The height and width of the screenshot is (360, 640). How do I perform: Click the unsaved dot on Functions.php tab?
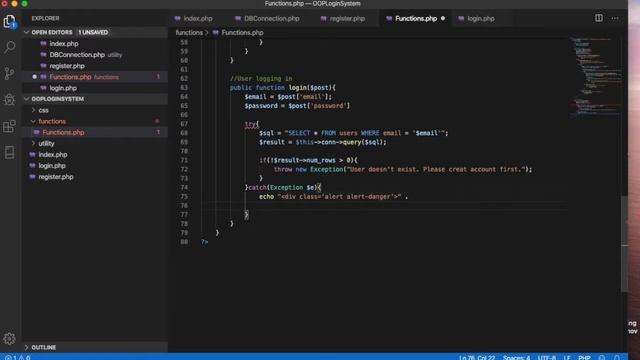pos(443,18)
